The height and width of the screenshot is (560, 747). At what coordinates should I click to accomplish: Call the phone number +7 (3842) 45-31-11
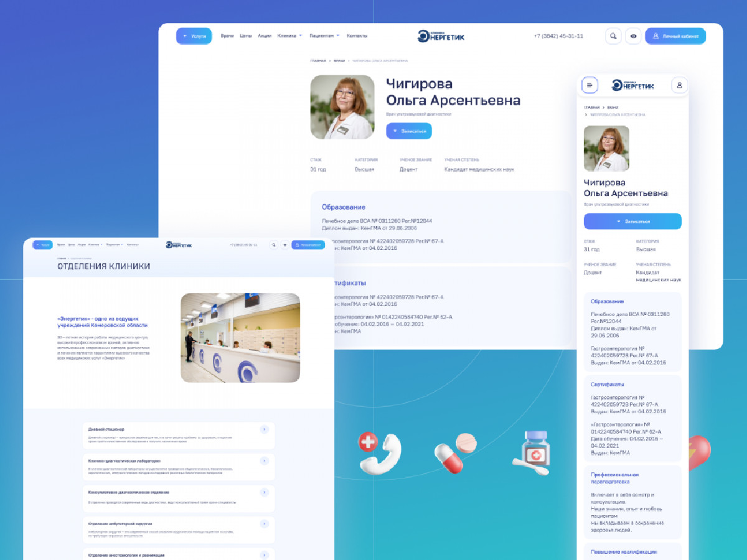[558, 36]
